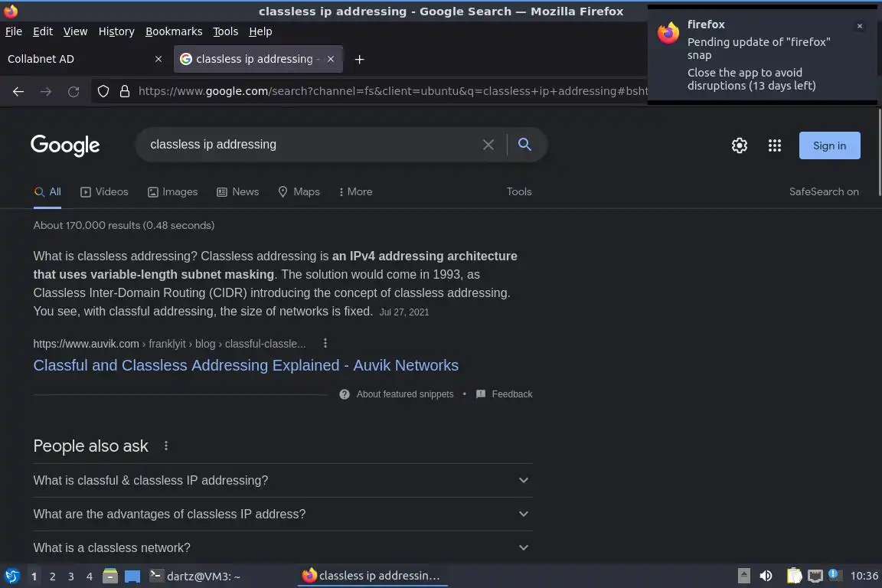This screenshot has height=588, width=882.
Task: Open the file manager from the taskbar
Action: click(x=110, y=577)
